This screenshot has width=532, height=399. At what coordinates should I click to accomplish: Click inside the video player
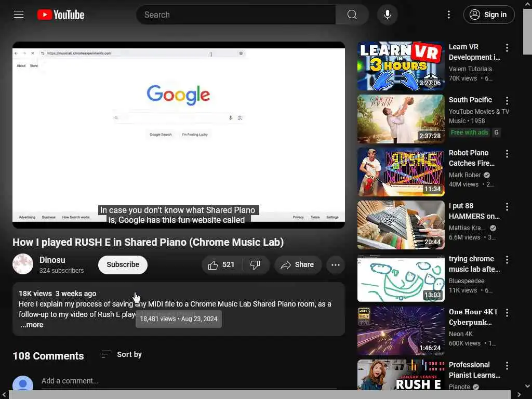(179, 135)
